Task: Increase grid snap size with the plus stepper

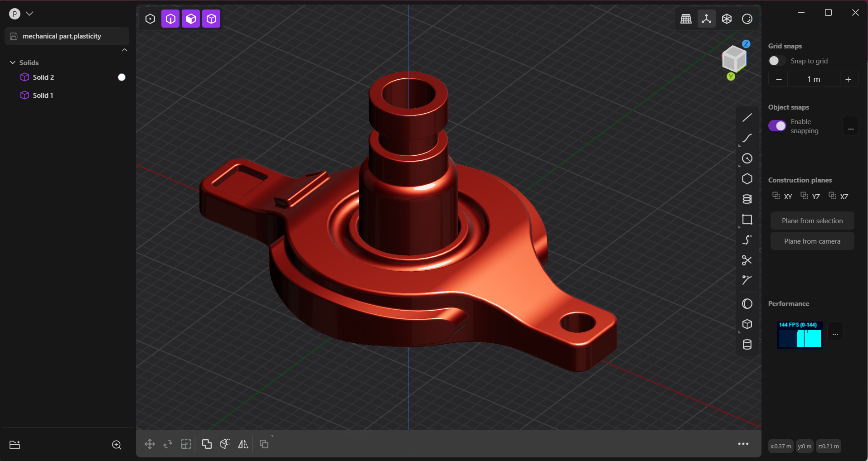Action: 848,79
